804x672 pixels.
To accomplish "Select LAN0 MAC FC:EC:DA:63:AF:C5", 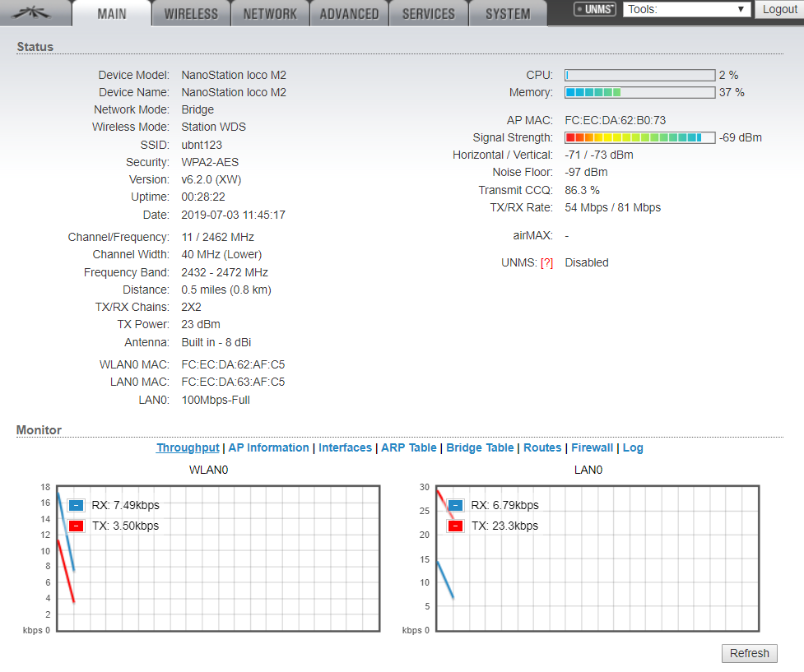I will click(x=234, y=382).
